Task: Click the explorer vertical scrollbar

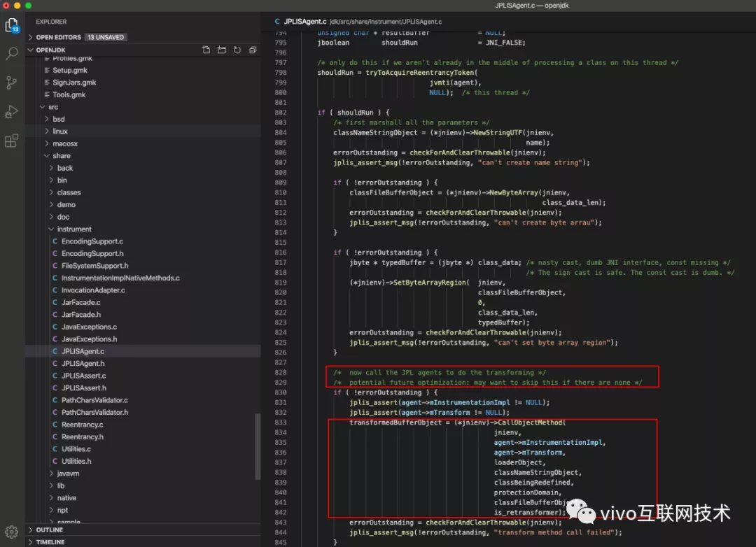Action: click(x=258, y=446)
